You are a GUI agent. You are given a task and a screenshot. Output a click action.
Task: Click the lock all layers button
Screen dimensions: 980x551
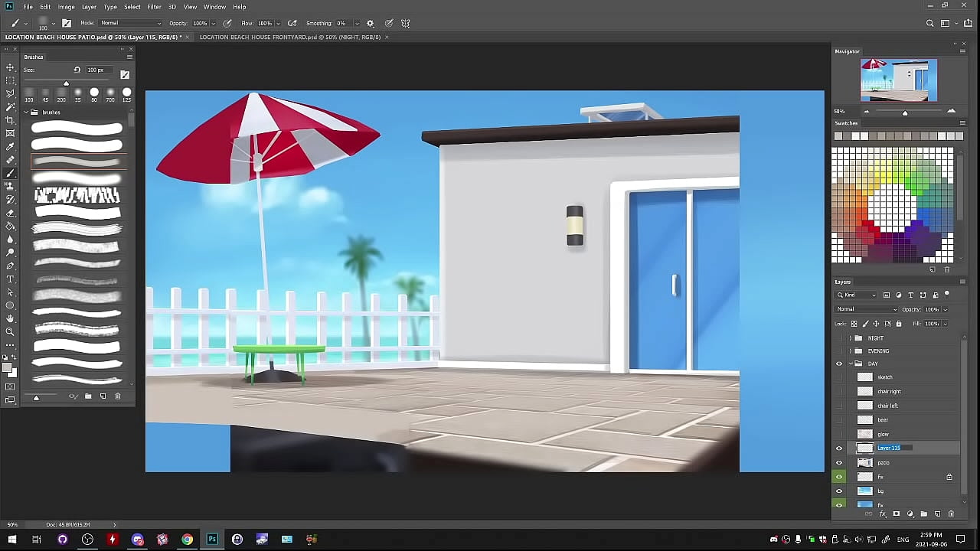click(899, 324)
